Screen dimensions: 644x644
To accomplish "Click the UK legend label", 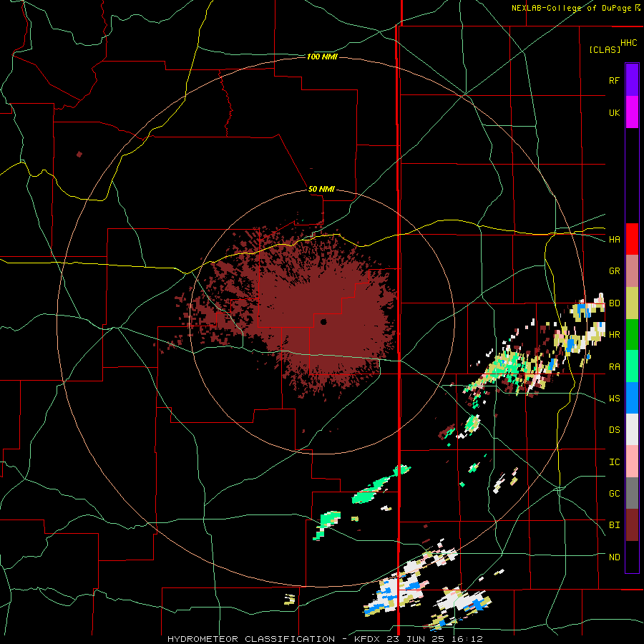I will [x=614, y=112].
